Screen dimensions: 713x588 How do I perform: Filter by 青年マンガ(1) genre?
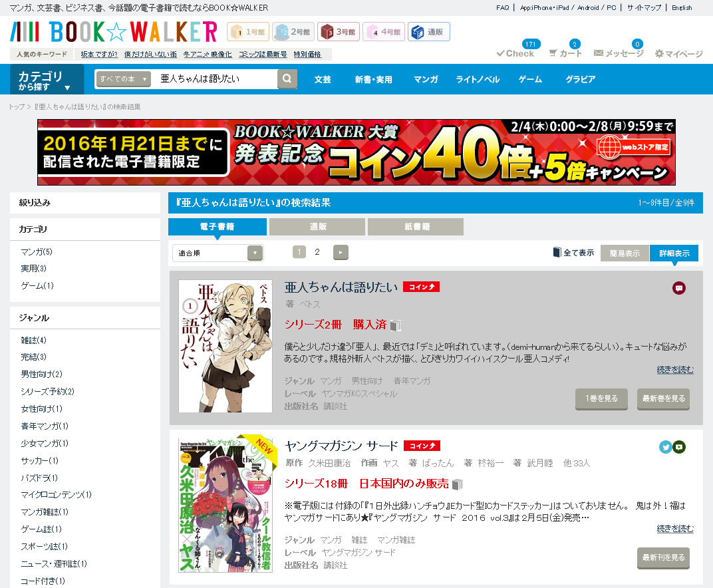click(x=45, y=426)
